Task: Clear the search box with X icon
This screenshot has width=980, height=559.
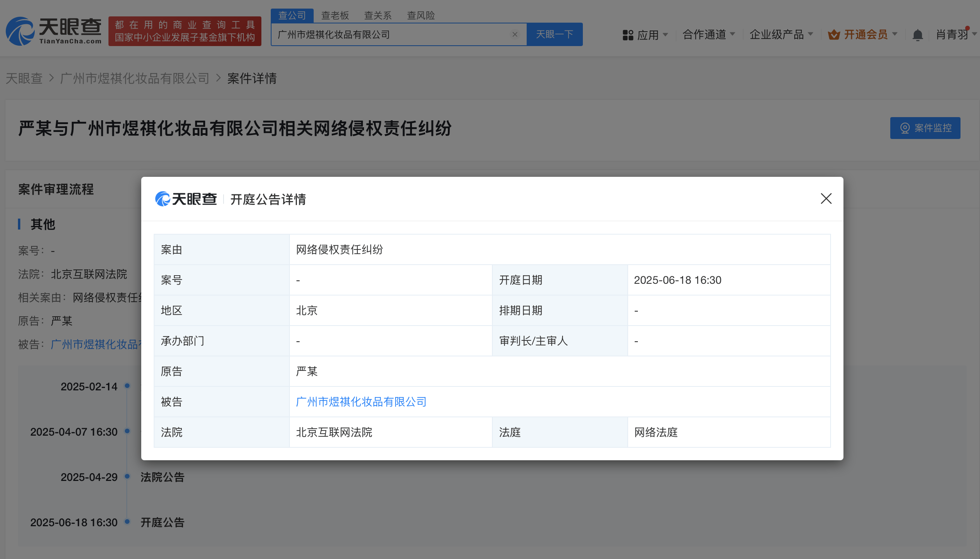Action: tap(515, 34)
